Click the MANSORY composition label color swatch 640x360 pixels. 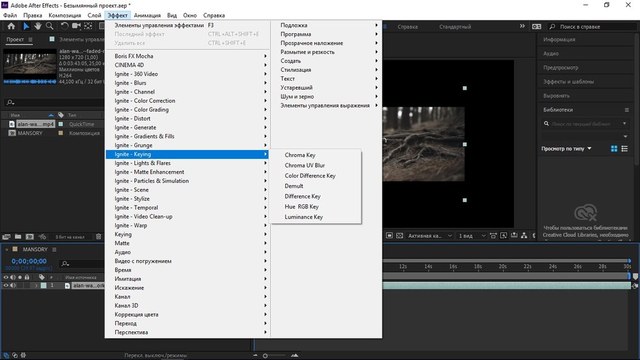61,133
